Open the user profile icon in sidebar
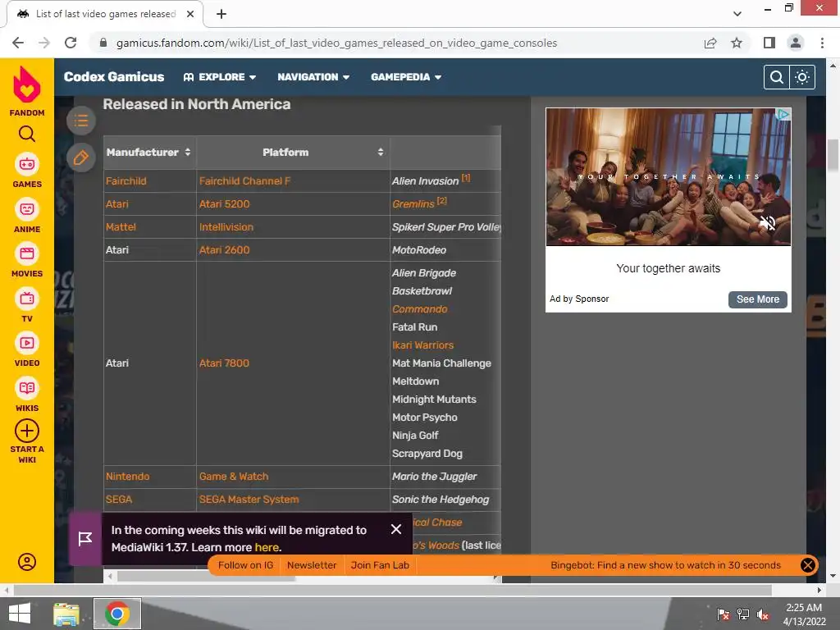Screen dimensions: 840x630 [27, 562]
